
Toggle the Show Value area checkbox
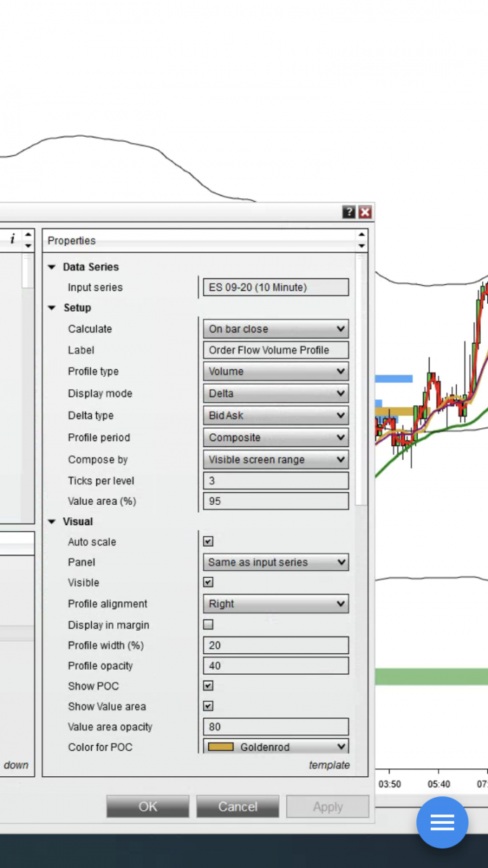208,706
